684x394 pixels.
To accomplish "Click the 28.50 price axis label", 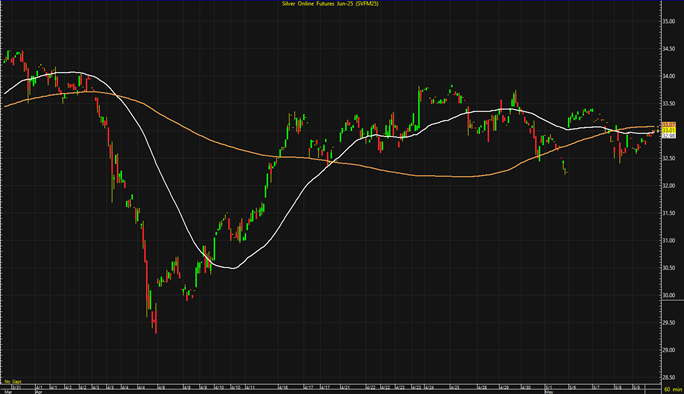I will [669, 377].
